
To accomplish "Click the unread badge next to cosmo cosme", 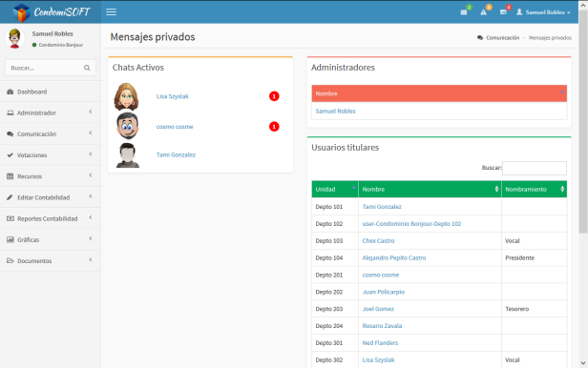I will [x=274, y=127].
